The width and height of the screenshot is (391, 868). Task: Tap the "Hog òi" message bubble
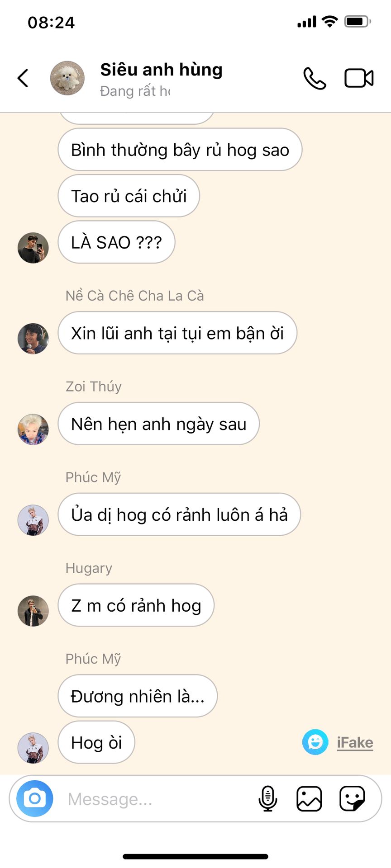point(96,742)
